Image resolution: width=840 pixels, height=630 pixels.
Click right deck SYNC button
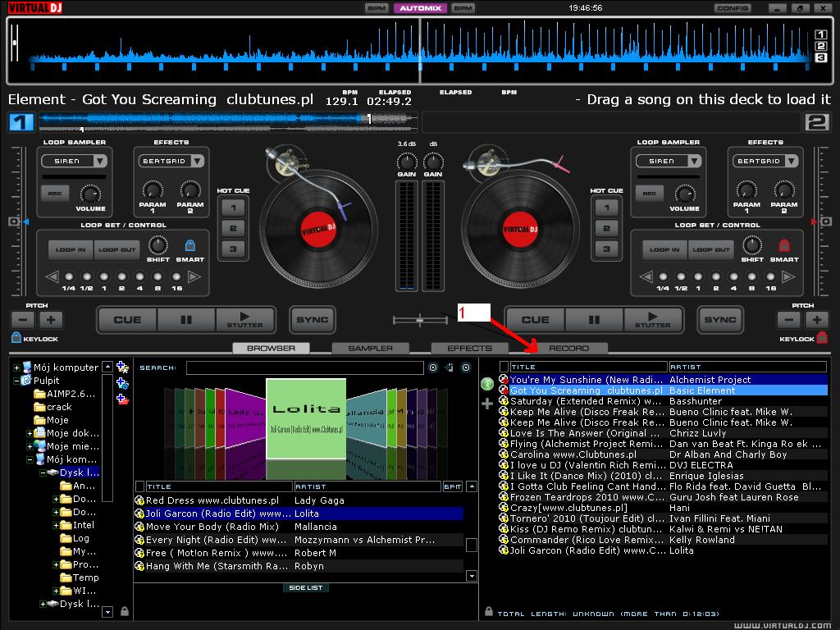tap(720, 320)
